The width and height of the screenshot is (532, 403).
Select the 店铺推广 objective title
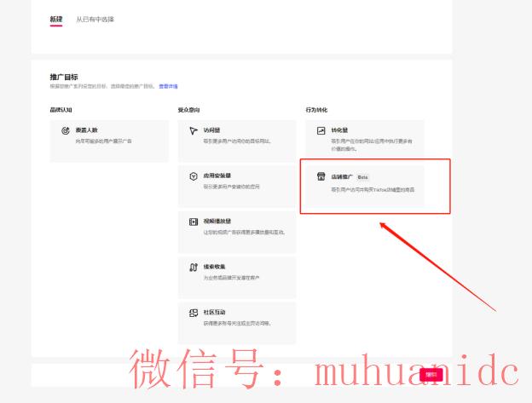(x=342, y=177)
